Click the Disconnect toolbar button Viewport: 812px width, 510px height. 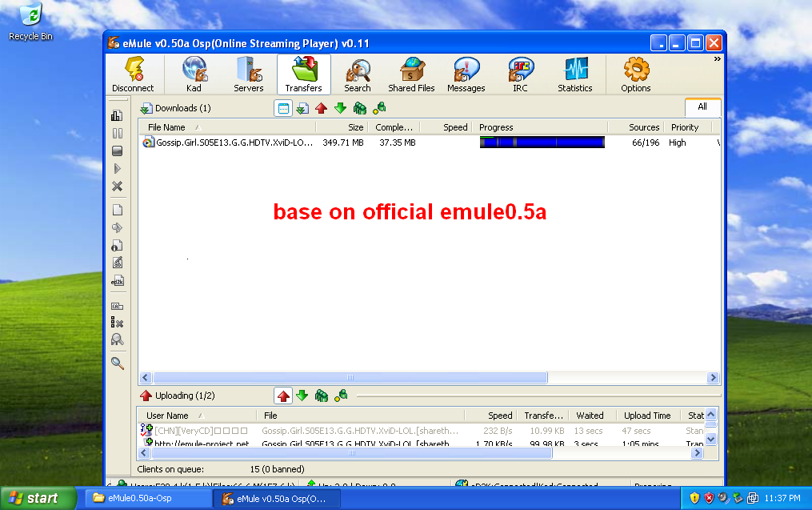coord(133,74)
